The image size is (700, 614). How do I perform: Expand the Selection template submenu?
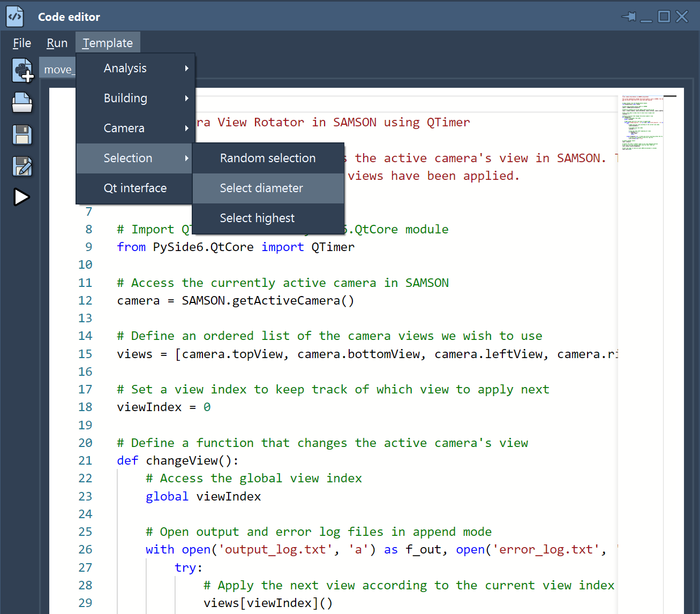(128, 158)
